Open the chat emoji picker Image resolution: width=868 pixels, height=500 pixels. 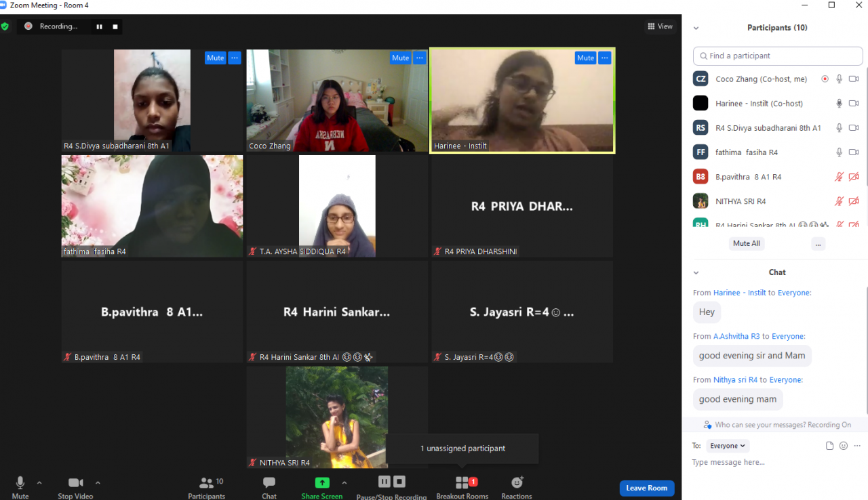click(844, 446)
